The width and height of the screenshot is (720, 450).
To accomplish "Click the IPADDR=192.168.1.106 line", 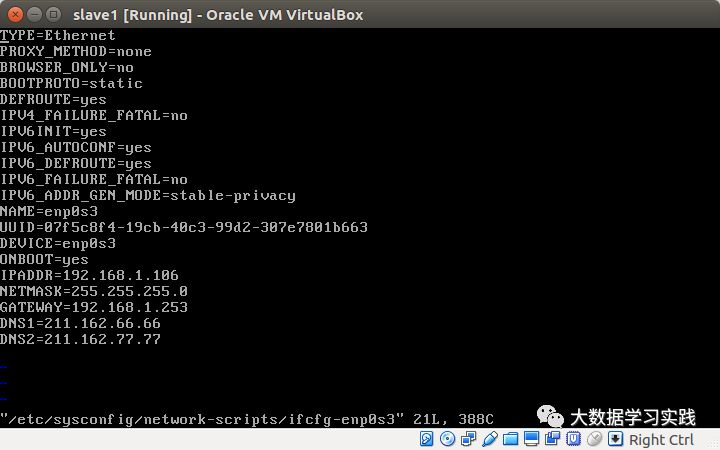I will click(89, 276).
